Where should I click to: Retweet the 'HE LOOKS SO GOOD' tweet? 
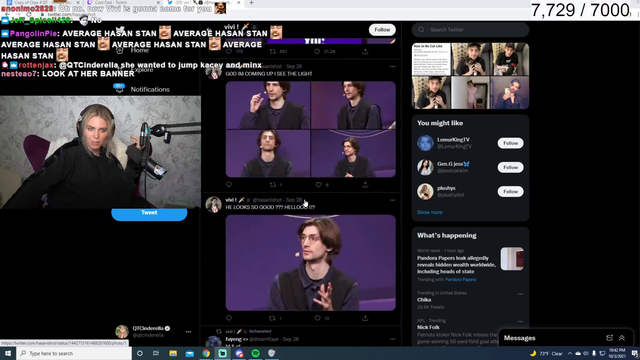(272, 318)
